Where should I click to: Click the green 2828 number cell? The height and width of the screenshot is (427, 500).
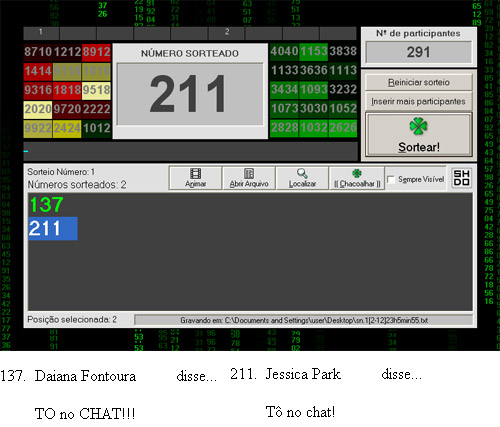284,128
